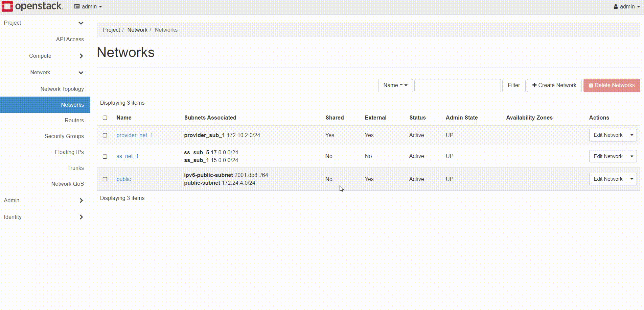Check the provider_net_1 row checkbox
The width and height of the screenshot is (644, 310).
pos(105,135)
